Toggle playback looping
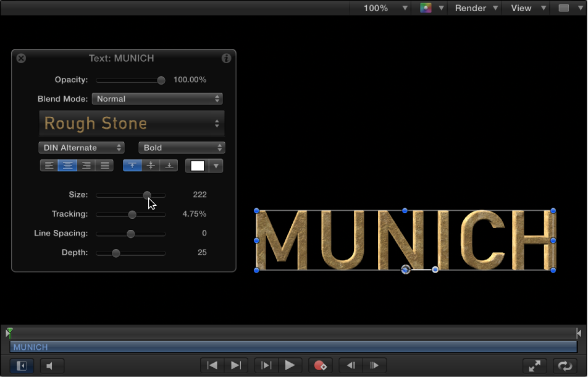 565,366
